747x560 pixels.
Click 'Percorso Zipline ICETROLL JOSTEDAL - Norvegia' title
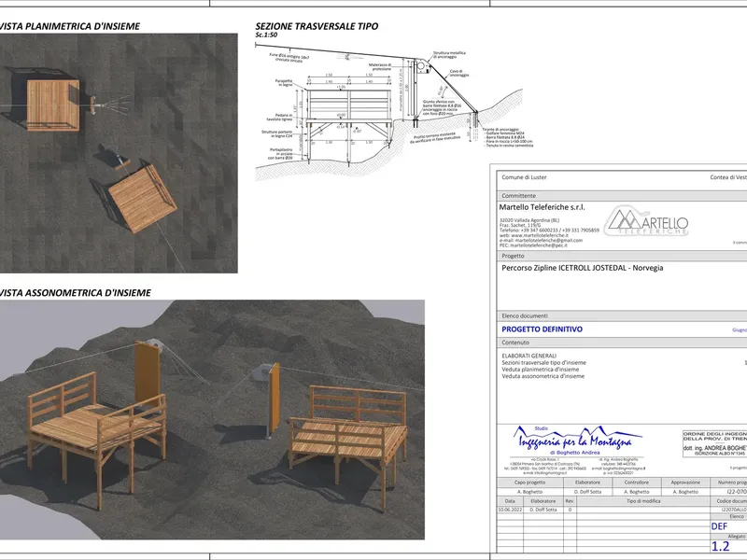coord(582,268)
